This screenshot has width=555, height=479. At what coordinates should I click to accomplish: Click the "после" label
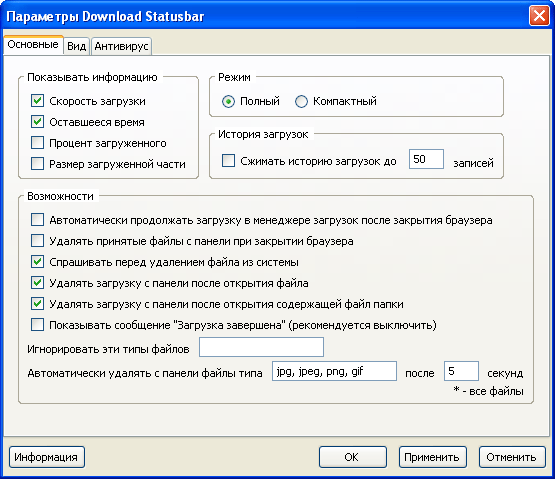[420, 373]
